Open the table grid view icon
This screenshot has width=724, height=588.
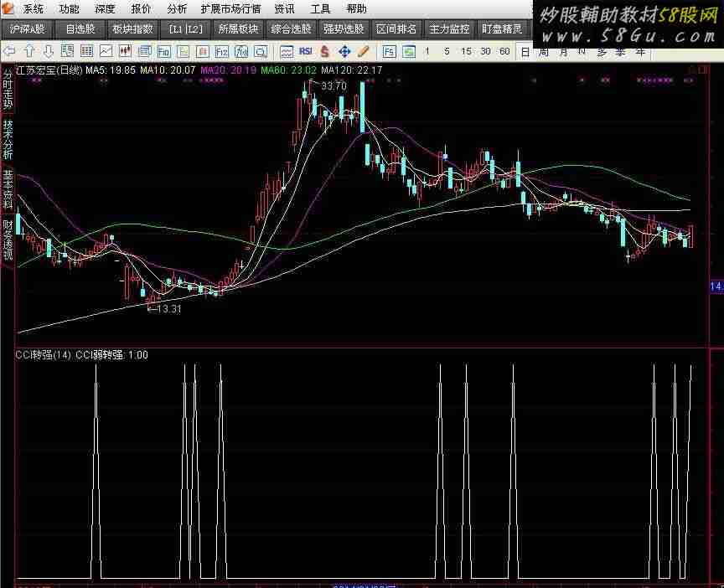tap(87, 52)
